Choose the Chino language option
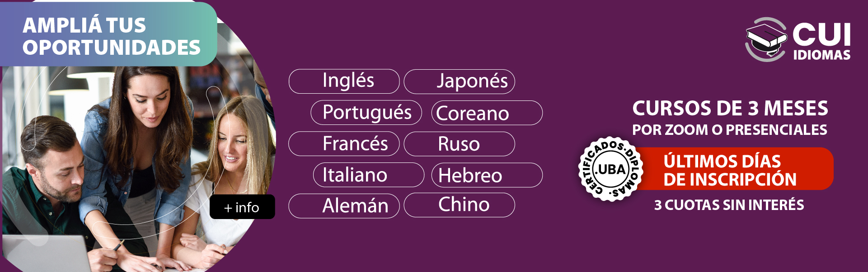Image resolution: width=868 pixels, height=272 pixels. pos(460,205)
